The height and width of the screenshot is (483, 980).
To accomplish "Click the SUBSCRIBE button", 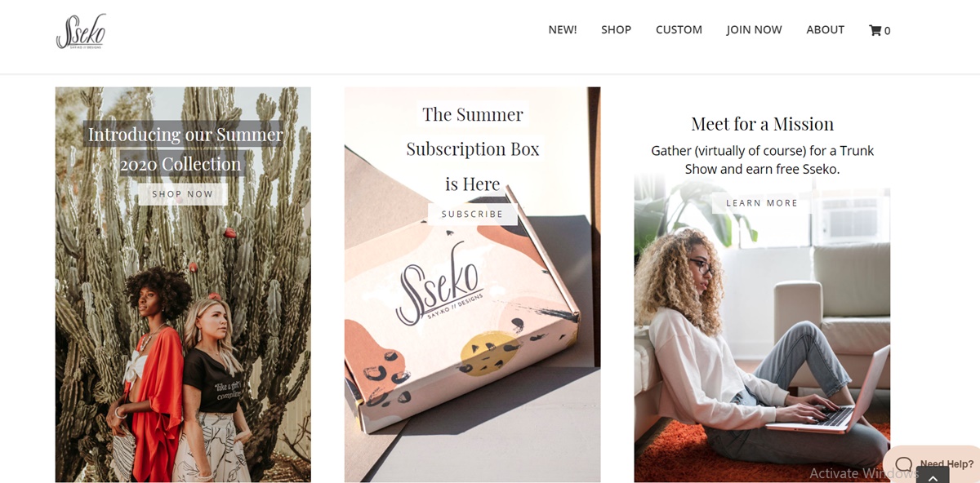I will (472, 214).
